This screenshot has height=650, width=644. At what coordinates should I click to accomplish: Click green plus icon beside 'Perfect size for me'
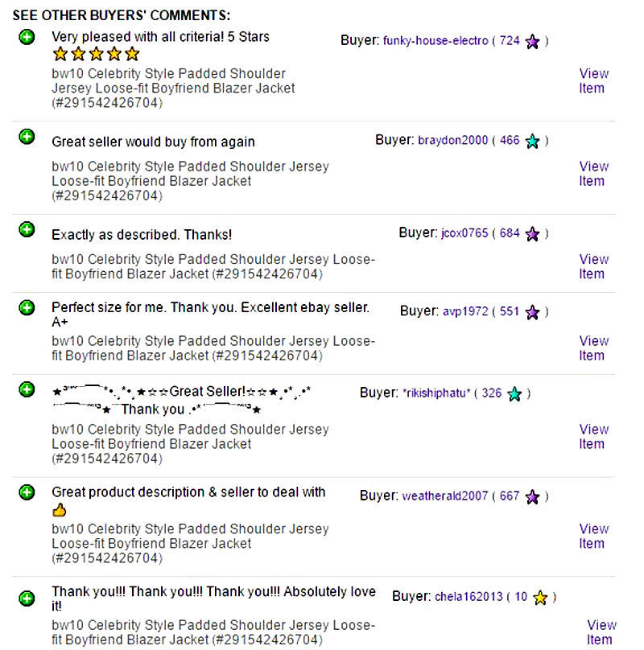pyautogui.click(x=27, y=307)
